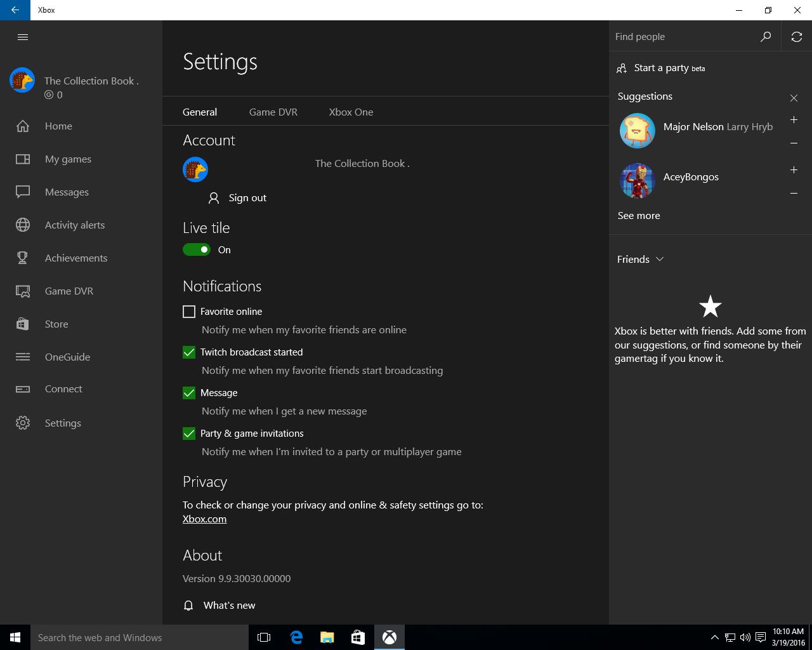Click the refresh icon in friends panel

point(797,36)
